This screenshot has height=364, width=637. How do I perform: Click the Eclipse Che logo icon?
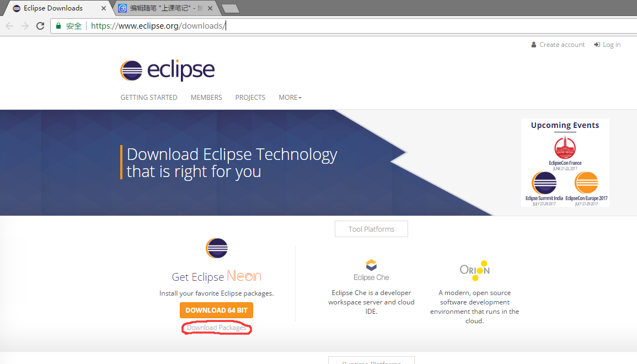click(371, 265)
